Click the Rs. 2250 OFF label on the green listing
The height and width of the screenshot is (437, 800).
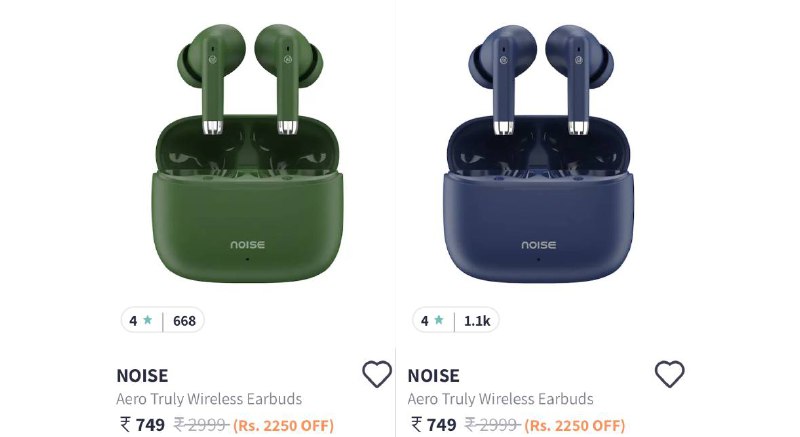click(x=284, y=425)
